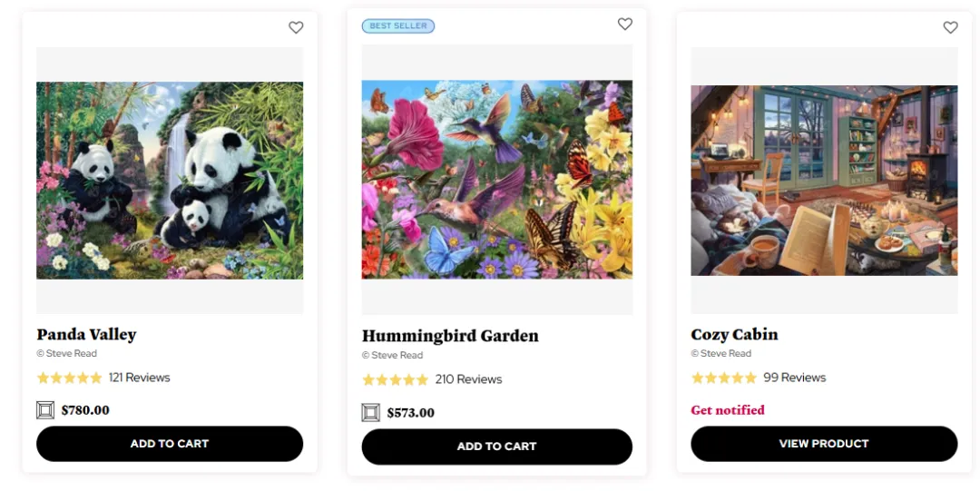Viewport: 980px width, 491px height.
Task: Click Hummingbird Garden's star rating
Action: pos(395,379)
